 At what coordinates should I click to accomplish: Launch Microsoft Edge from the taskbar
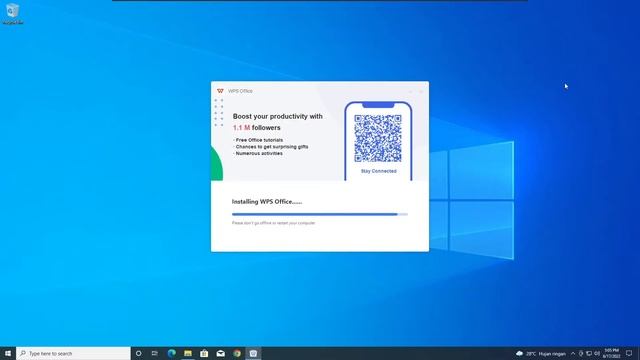tap(171, 353)
